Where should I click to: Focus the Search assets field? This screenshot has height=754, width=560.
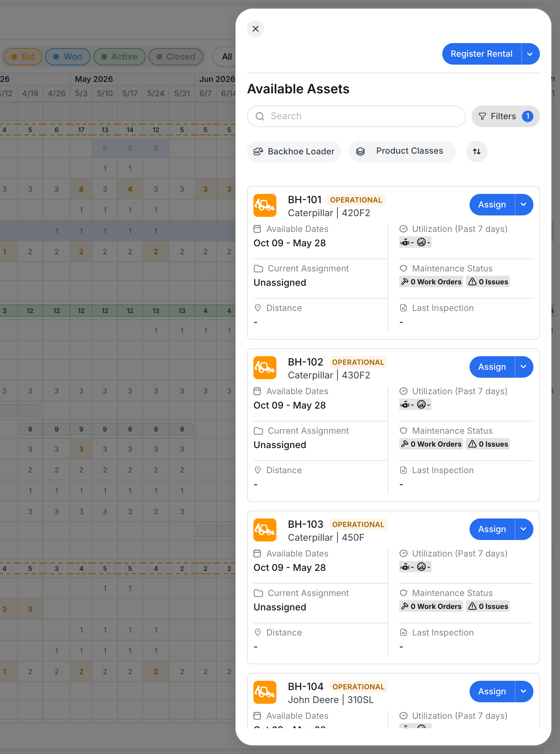tap(356, 116)
